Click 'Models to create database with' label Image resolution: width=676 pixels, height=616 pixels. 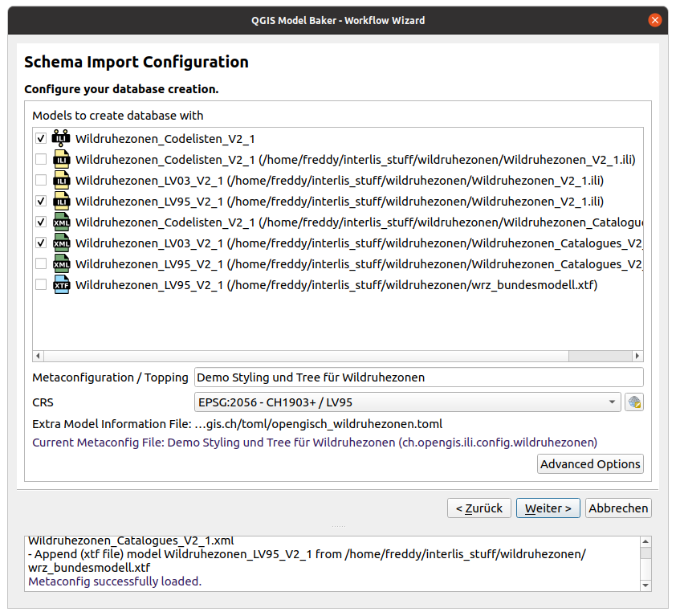[x=118, y=116]
